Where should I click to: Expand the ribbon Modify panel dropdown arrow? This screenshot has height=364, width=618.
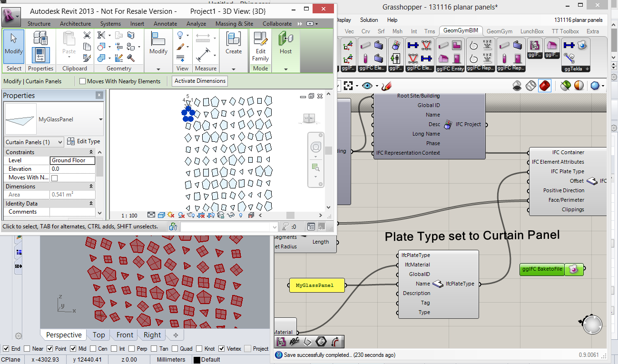coord(158,69)
